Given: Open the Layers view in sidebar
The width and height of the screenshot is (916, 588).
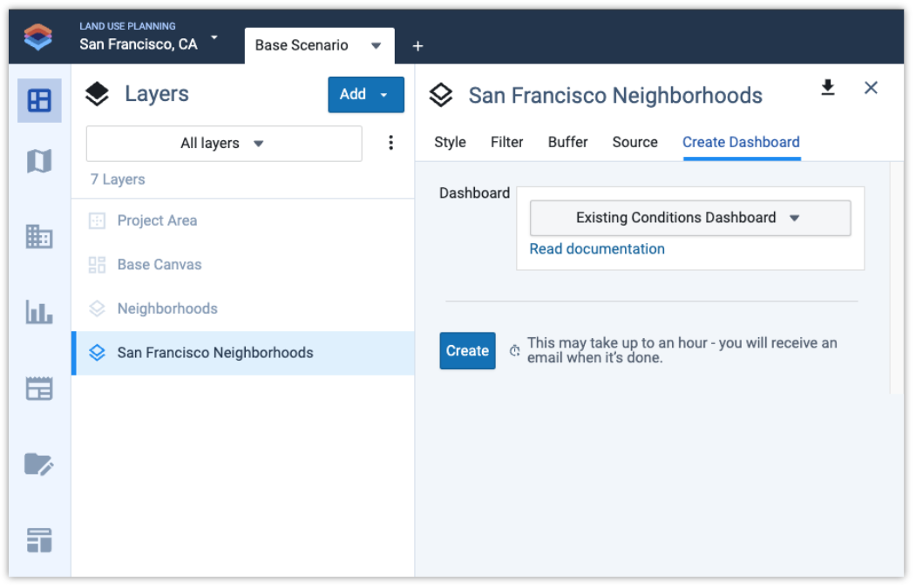Looking at the screenshot, I should pos(39,100).
